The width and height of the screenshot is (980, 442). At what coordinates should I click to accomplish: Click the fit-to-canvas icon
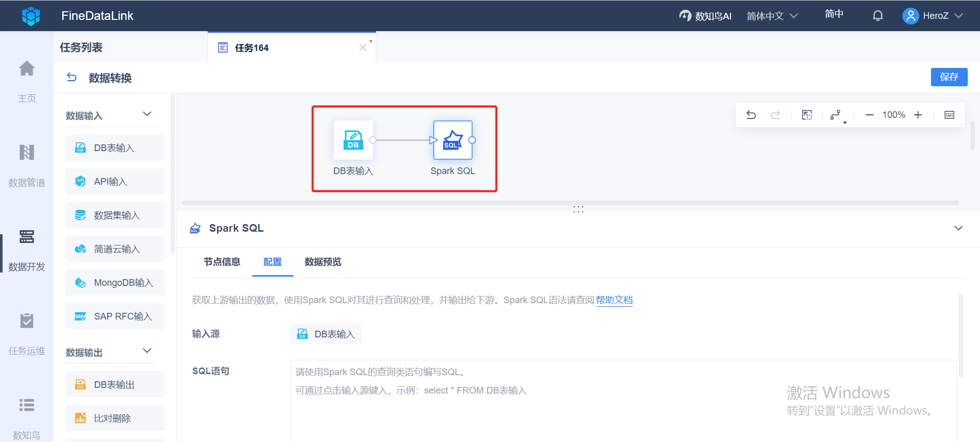click(x=807, y=115)
